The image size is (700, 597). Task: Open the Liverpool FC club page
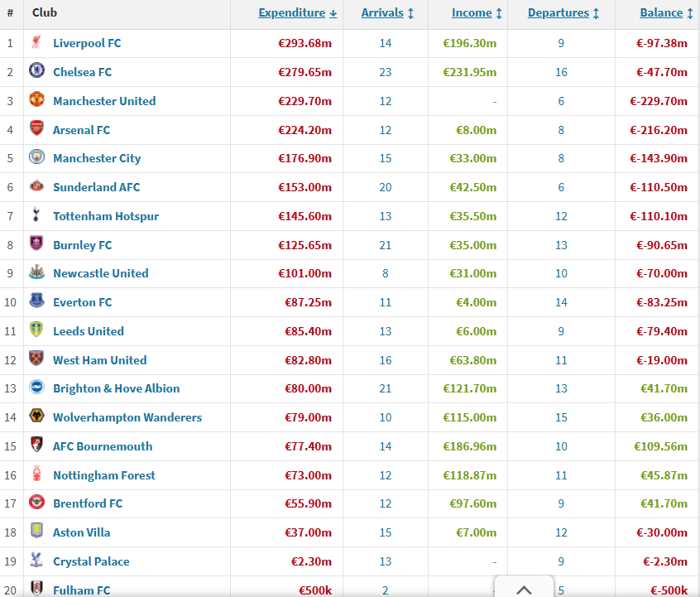point(87,43)
